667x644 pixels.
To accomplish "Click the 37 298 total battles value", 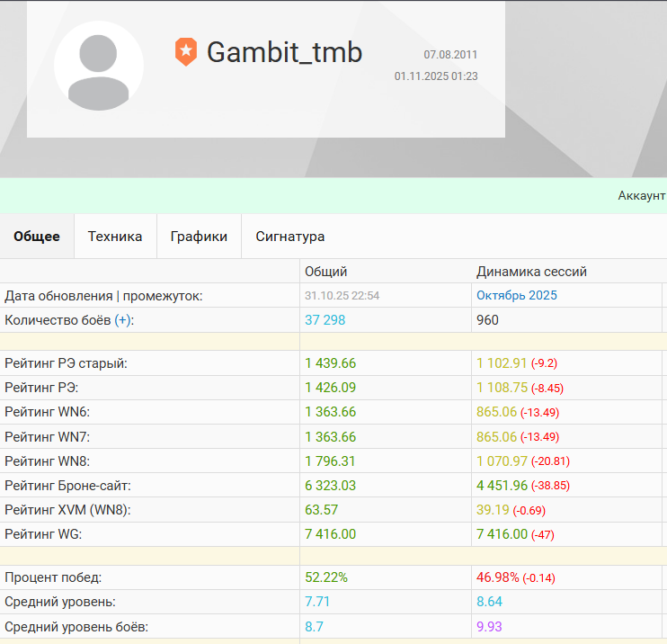I will coord(325,320).
